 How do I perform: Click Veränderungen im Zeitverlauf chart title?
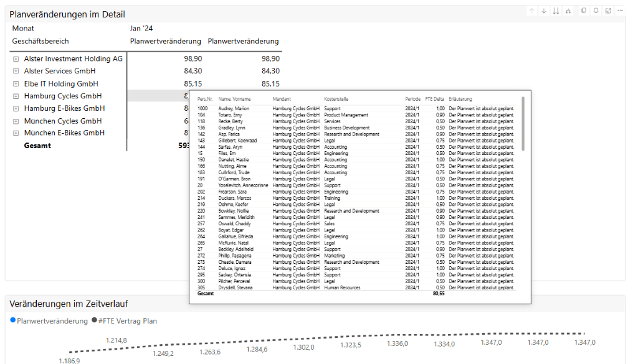coord(69,304)
